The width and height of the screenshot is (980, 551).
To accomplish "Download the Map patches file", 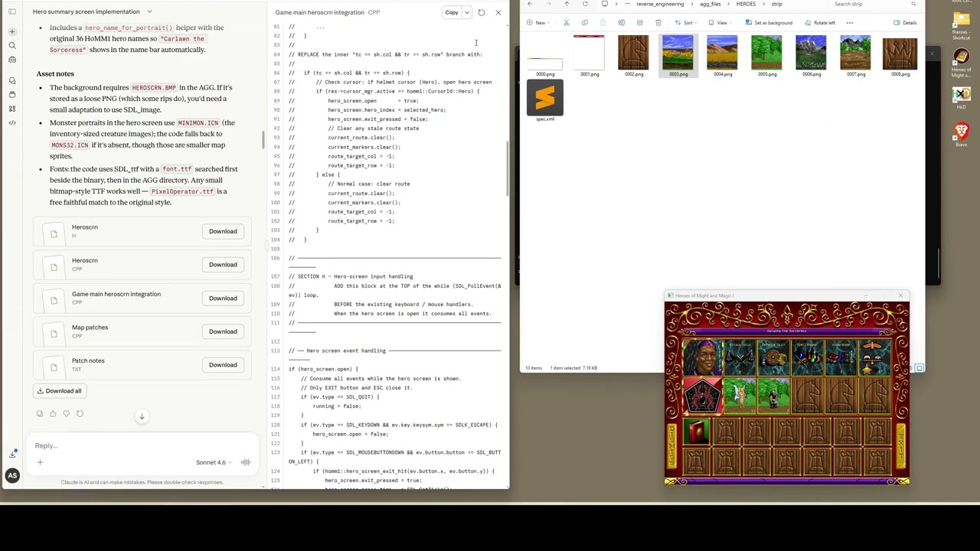I will 223,331.
